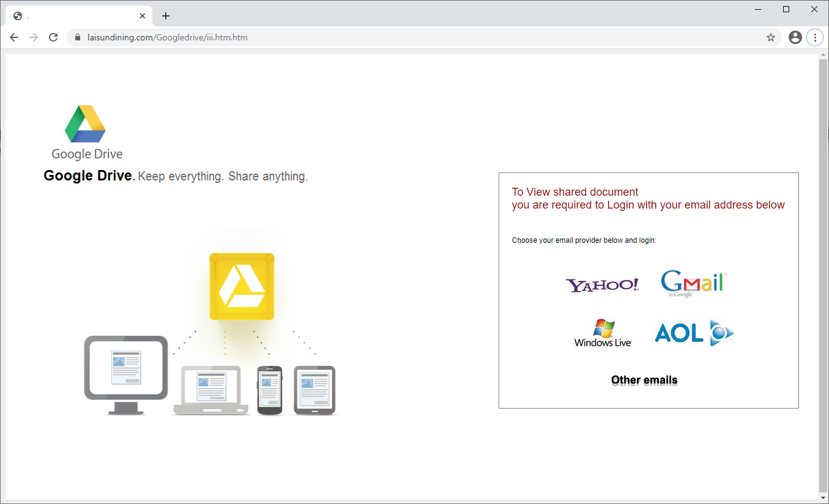
Task: Go back with the browser back arrow
Action: tap(14, 37)
